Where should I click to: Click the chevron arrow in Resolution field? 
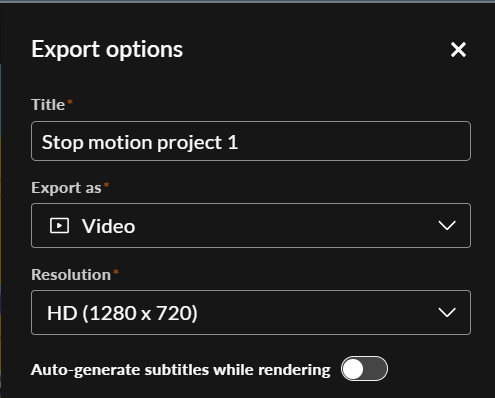[447, 312]
